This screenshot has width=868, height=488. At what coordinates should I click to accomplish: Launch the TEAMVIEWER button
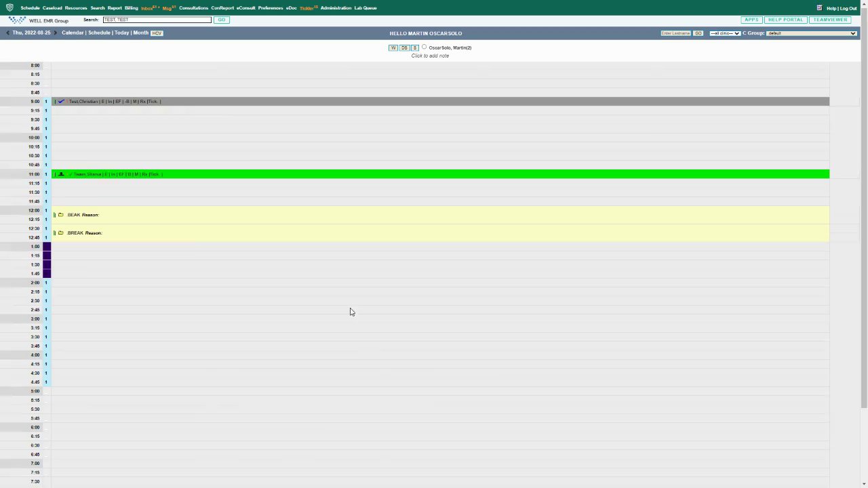(830, 20)
